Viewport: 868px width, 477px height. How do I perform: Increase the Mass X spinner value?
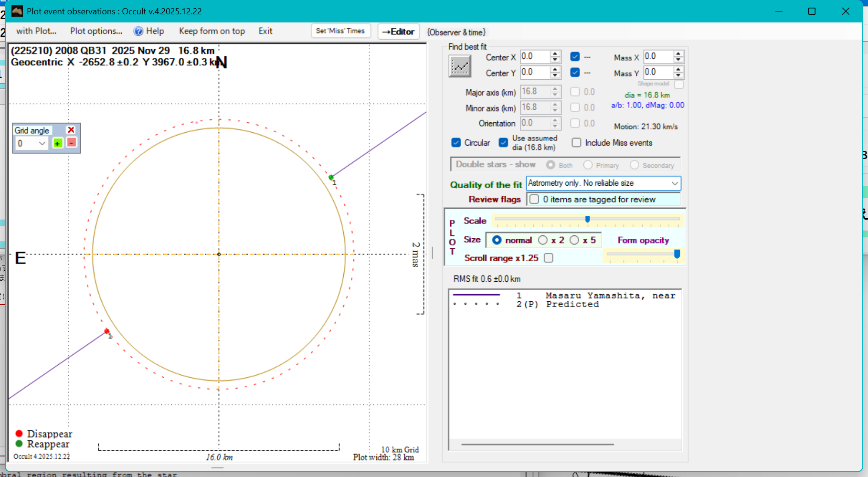(678, 53)
